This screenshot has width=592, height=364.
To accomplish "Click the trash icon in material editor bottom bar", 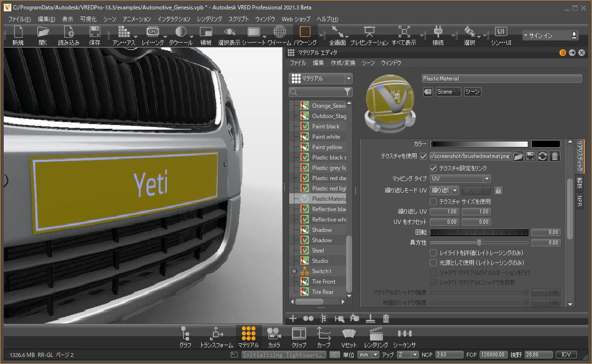I will [386, 318].
